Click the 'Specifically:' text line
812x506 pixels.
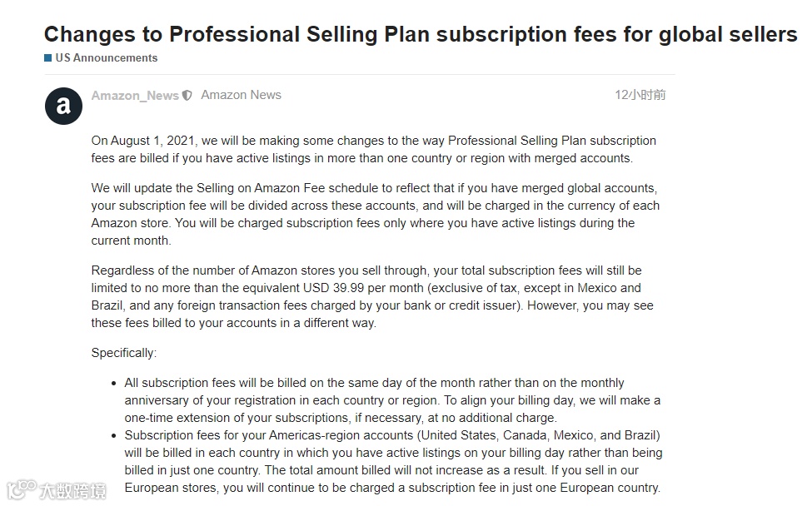click(x=124, y=353)
